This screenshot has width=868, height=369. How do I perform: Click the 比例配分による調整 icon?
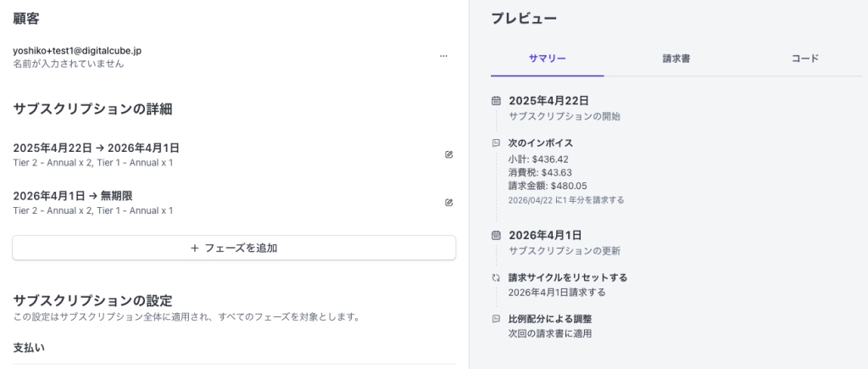pos(496,319)
